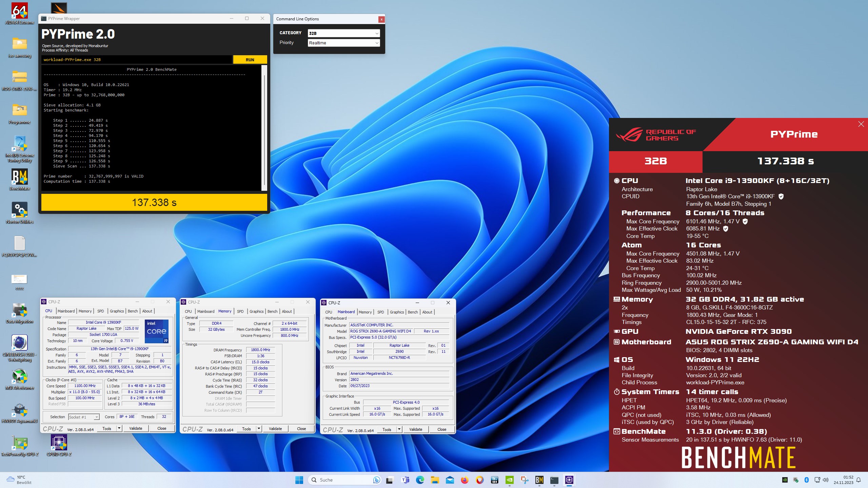The width and height of the screenshot is (868, 488).
Task: Open Mail app in taskbar
Action: [450, 480]
